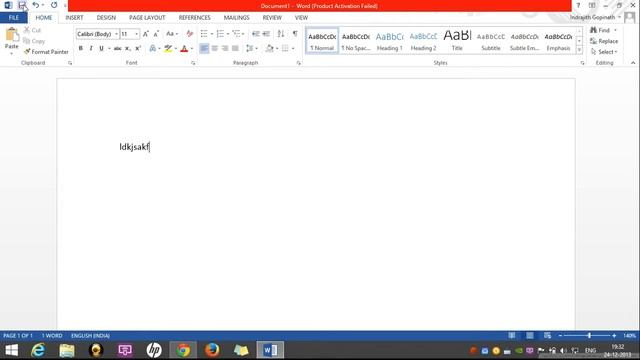This screenshot has height=360, width=640.
Task: Undo the last action
Action: (36, 5)
